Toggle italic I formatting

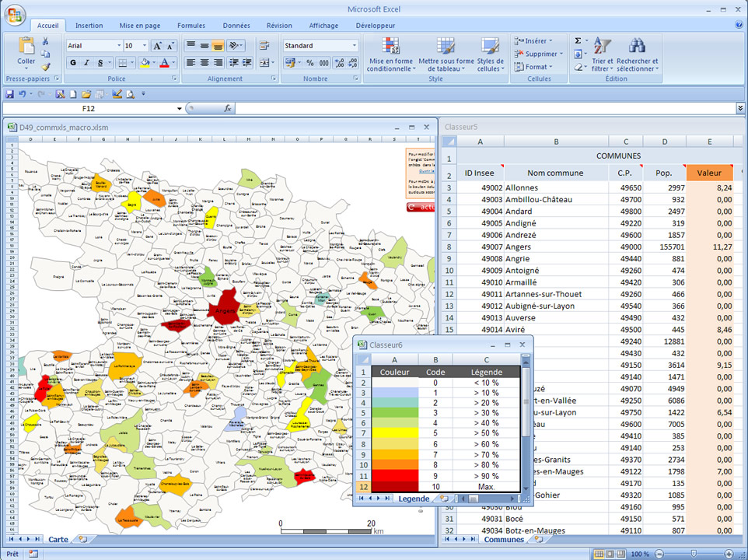86,62
